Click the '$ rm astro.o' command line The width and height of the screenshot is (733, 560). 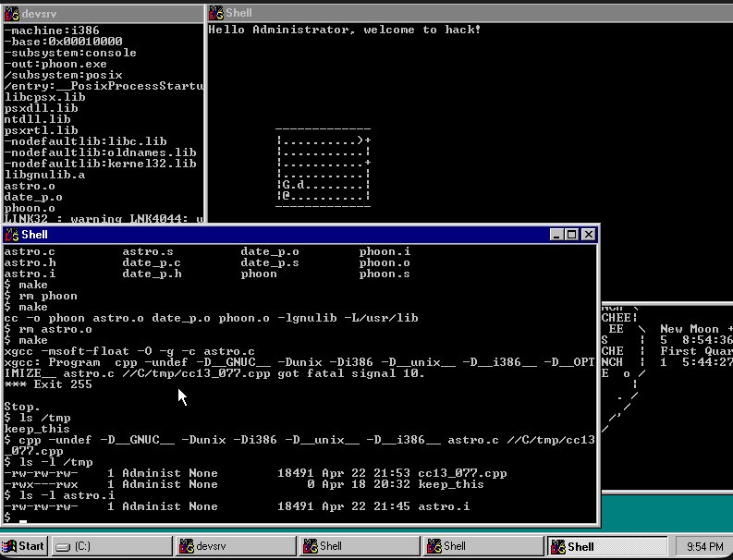(x=48, y=329)
